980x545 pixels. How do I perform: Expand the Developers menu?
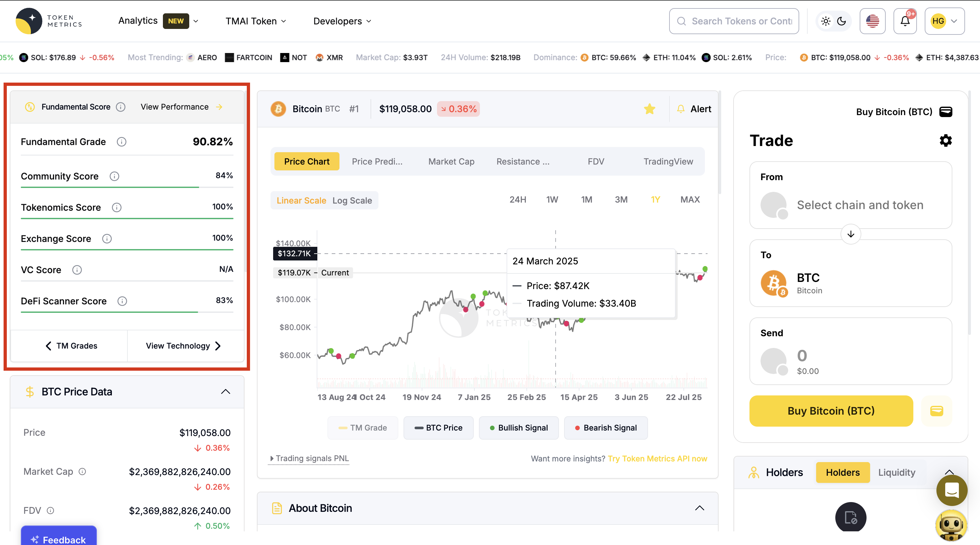point(342,21)
